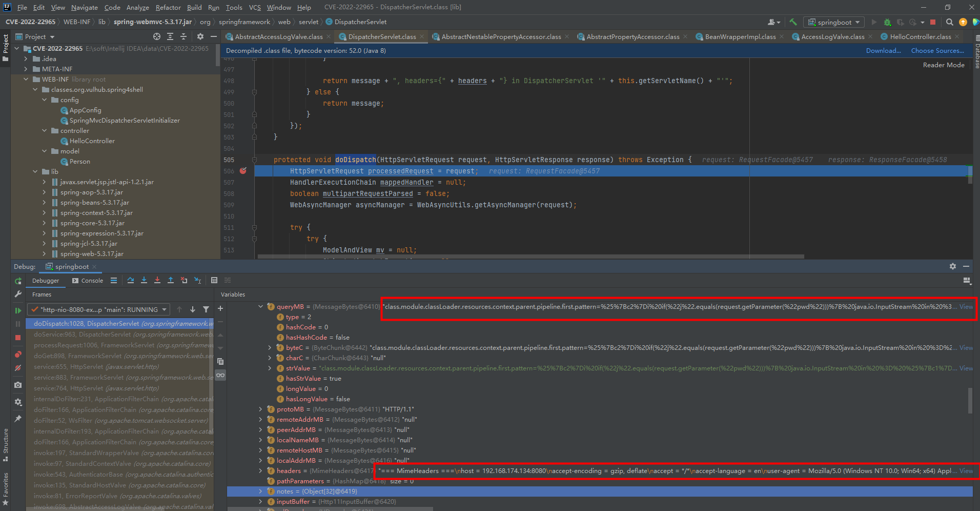
Task: Take a thread dump with the camera icon
Action: 18,385
